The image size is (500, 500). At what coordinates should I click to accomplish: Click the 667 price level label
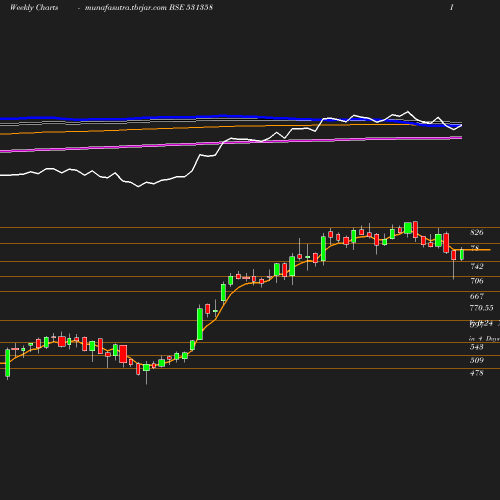click(x=477, y=296)
